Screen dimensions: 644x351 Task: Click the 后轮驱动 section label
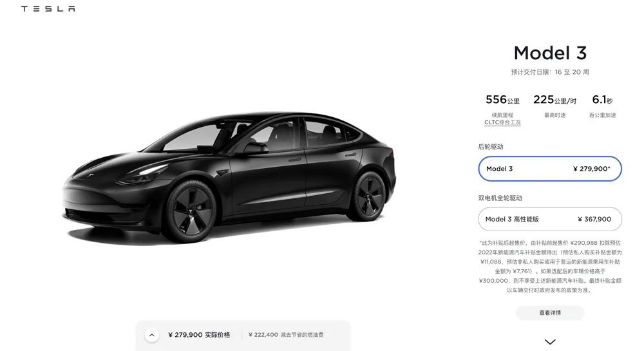[490, 147]
